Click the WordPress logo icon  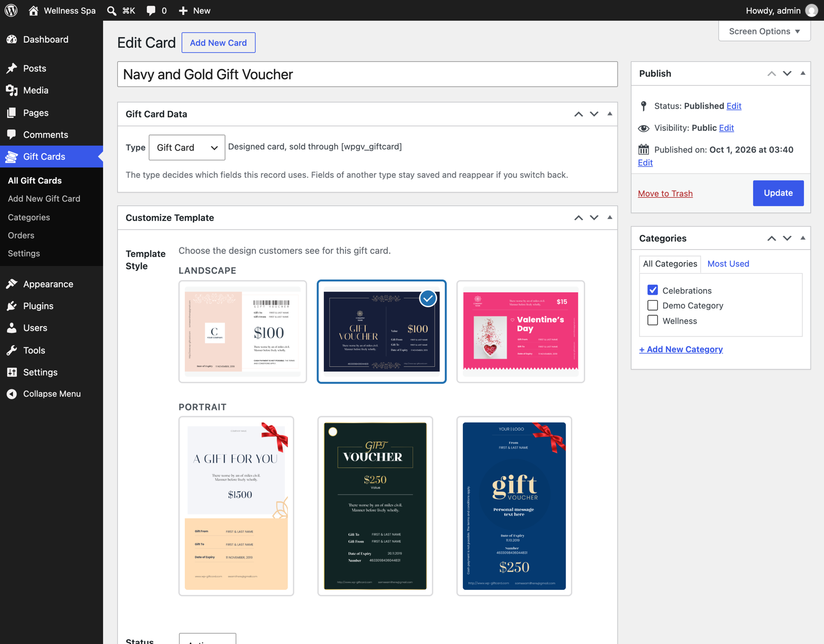tap(11, 10)
